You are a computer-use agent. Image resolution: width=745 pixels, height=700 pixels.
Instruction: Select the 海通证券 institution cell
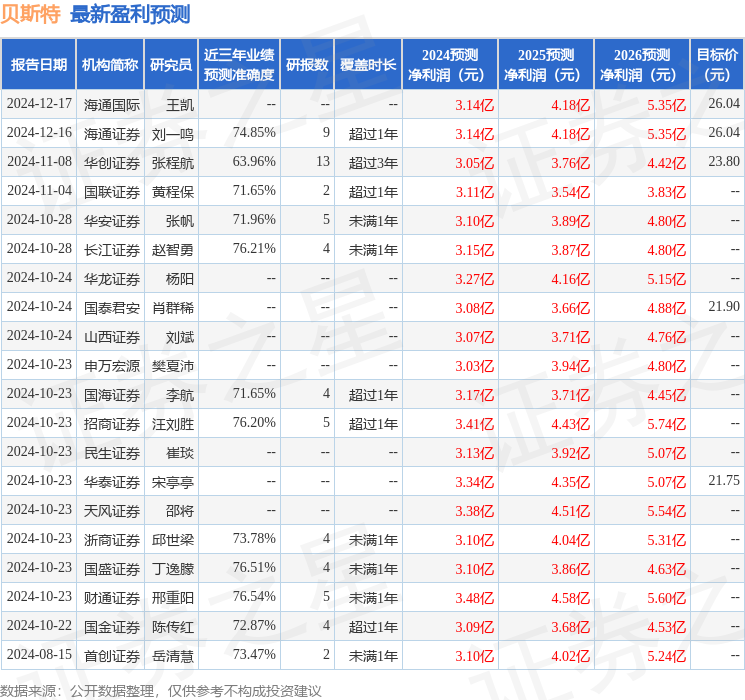112,134
